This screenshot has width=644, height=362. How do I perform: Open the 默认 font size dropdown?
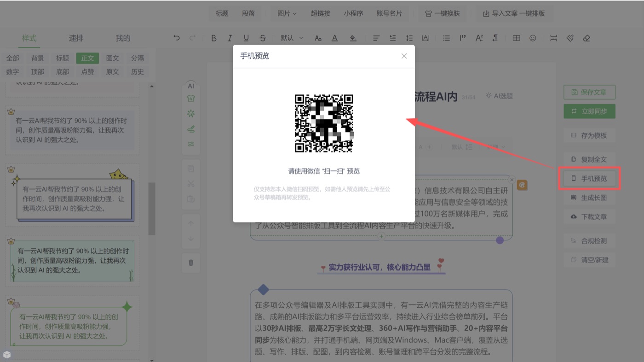coord(292,38)
